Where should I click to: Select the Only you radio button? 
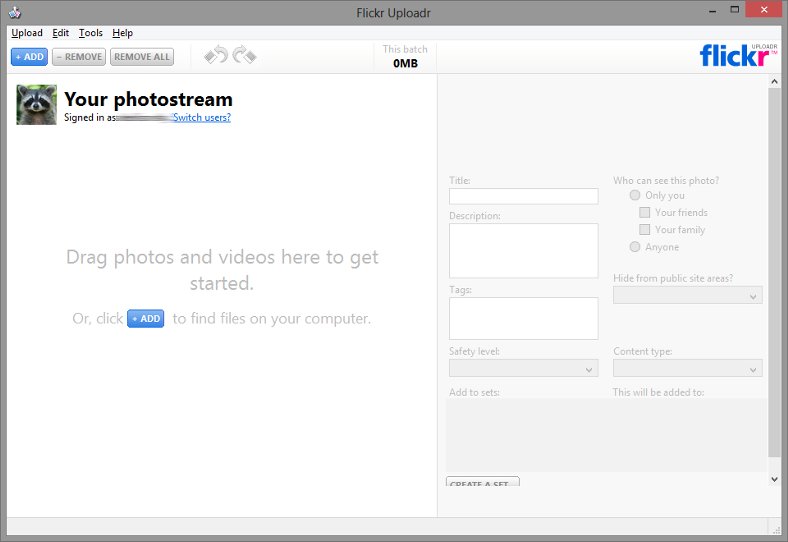(635, 195)
